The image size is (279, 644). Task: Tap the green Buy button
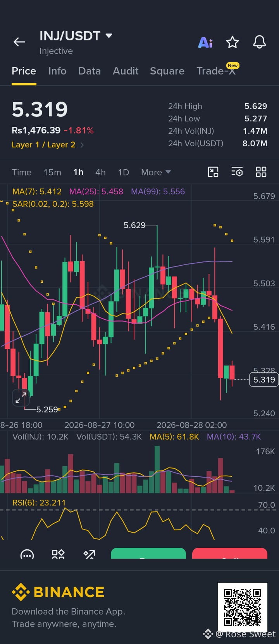point(148,554)
